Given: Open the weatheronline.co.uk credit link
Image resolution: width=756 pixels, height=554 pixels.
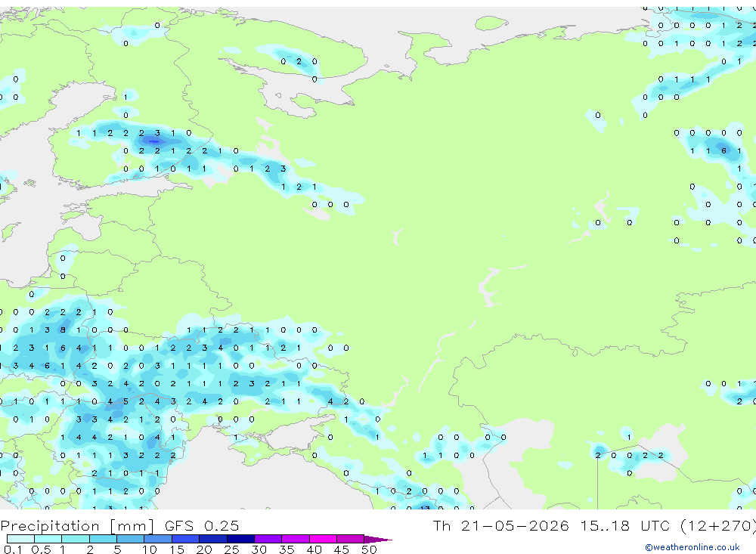Looking at the screenshot, I should click(x=692, y=547).
